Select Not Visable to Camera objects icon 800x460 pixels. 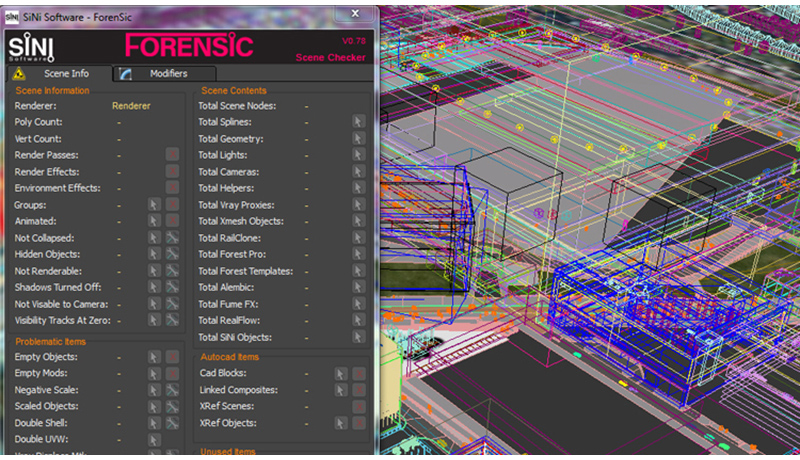(x=154, y=304)
